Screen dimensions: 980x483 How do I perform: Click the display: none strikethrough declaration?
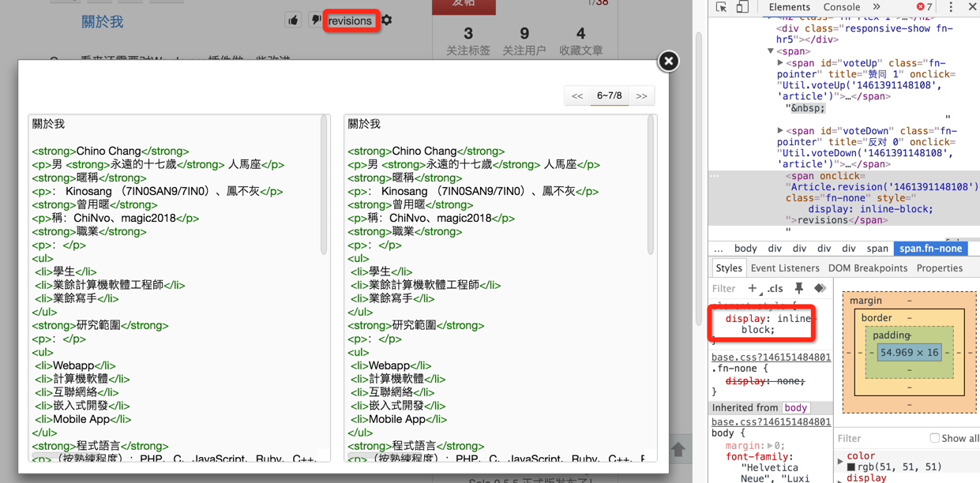tap(765, 381)
